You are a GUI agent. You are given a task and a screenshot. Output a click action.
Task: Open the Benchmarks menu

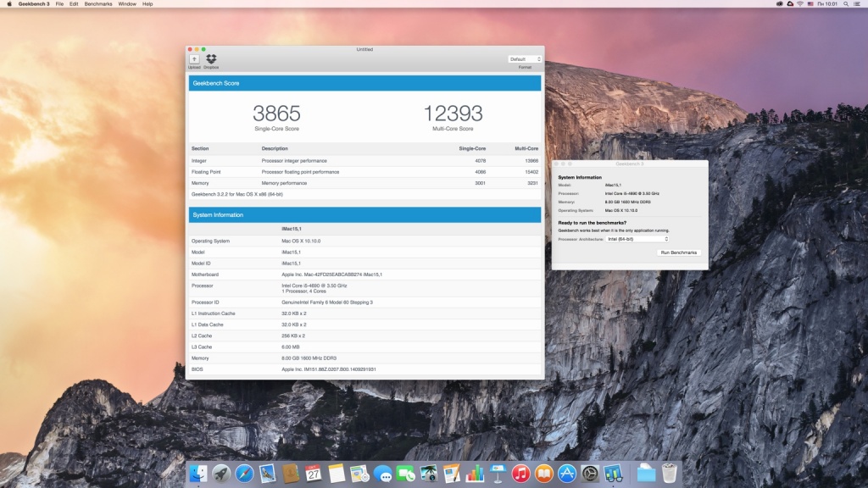pyautogui.click(x=98, y=4)
